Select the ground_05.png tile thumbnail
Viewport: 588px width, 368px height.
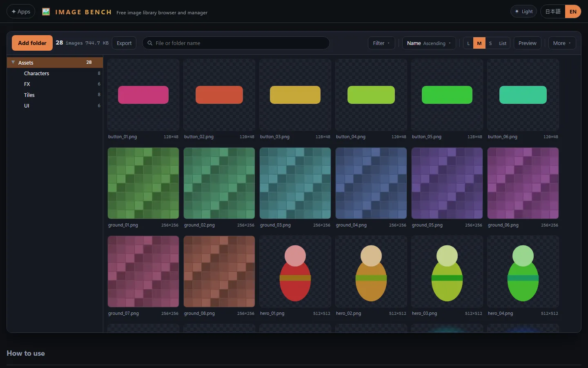click(447, 183)
